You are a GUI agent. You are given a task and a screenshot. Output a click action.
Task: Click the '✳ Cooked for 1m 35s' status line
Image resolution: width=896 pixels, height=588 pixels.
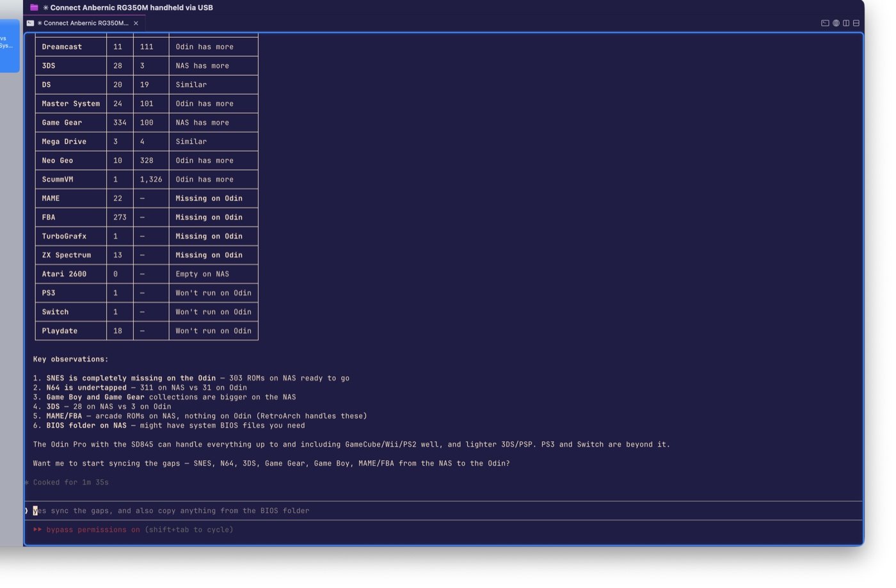click(67, 482)
